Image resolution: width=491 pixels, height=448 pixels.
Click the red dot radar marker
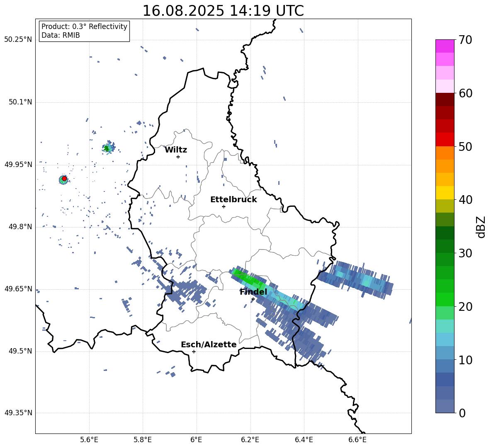pos(64,179)
